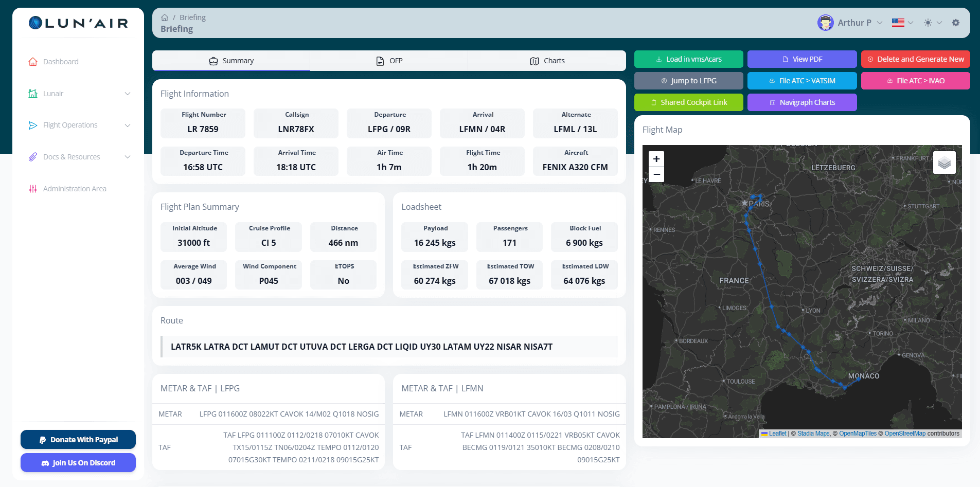This screenshot has width=980, height=487.
Task: Click departure value LFPG / 09R
Action: tap(389, 129)
